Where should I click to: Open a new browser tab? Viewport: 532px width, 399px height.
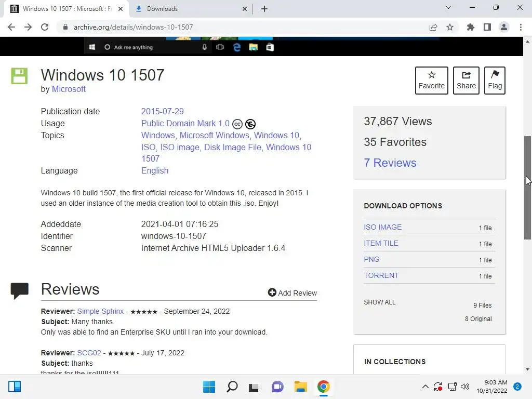click(x=264, y=9)
